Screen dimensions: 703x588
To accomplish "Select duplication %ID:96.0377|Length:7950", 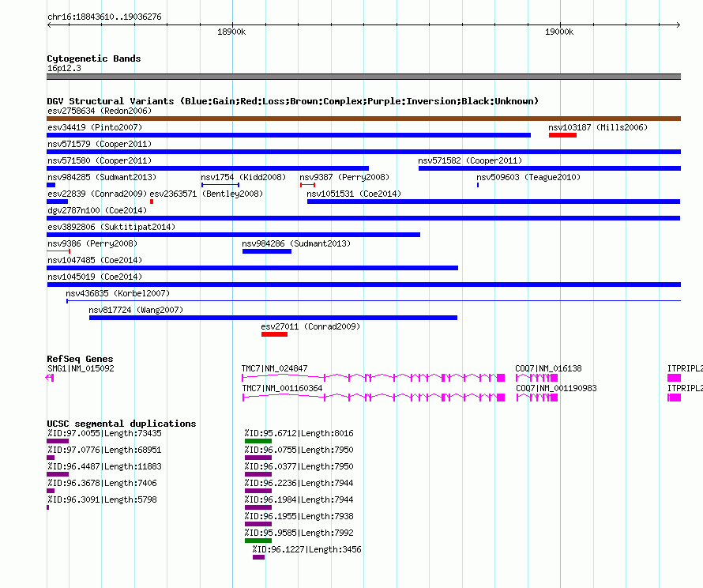I will coord(299,466).
